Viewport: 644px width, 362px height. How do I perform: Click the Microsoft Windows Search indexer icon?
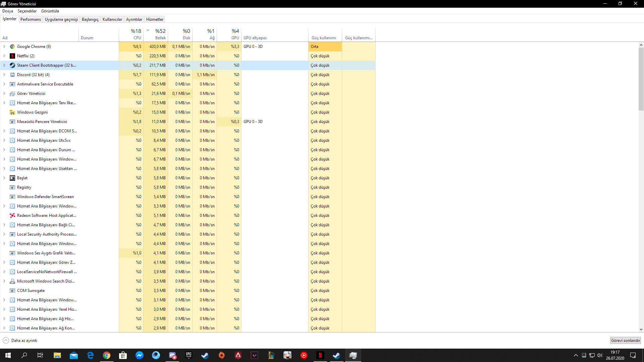pyautogui.click(x=12, y=281)
